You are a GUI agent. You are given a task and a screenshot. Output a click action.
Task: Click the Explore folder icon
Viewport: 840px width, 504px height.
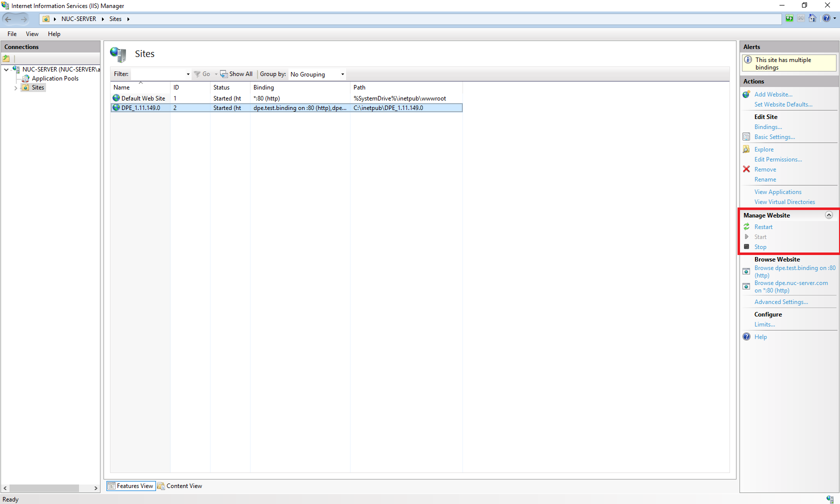click(x=746, y=149)
